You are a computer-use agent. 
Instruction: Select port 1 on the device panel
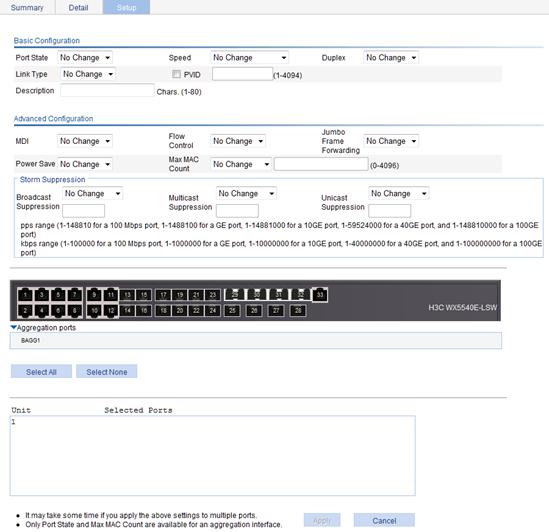pyautogui.click(x=25, y=295)
